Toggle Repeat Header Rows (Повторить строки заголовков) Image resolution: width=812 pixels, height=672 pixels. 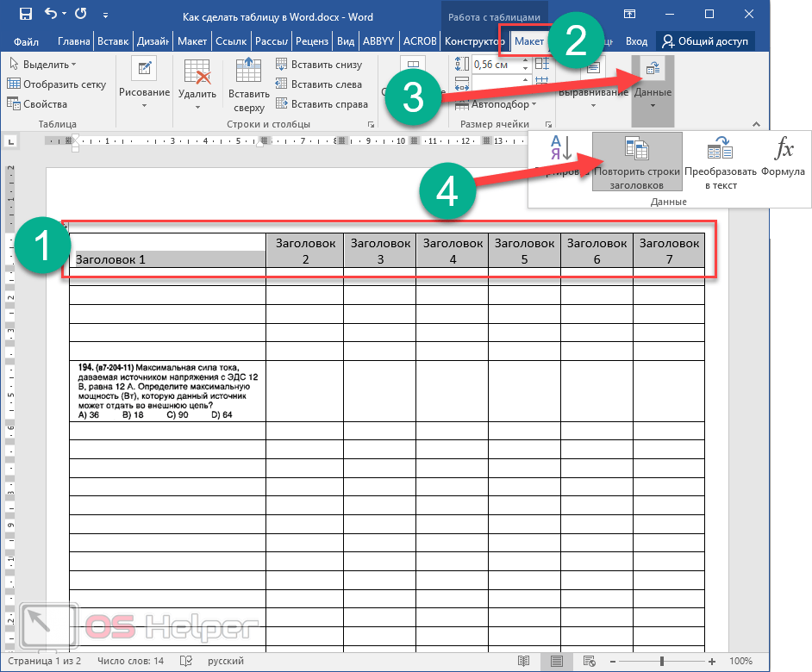(637, 162)
